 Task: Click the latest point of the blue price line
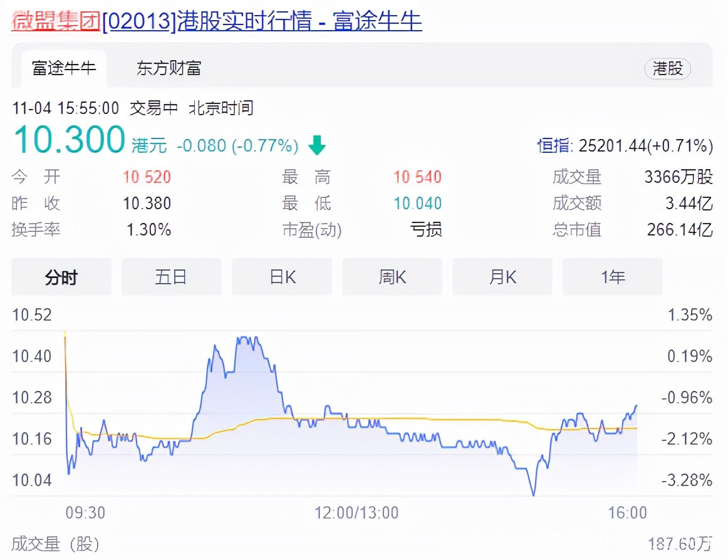click(636, 407)
